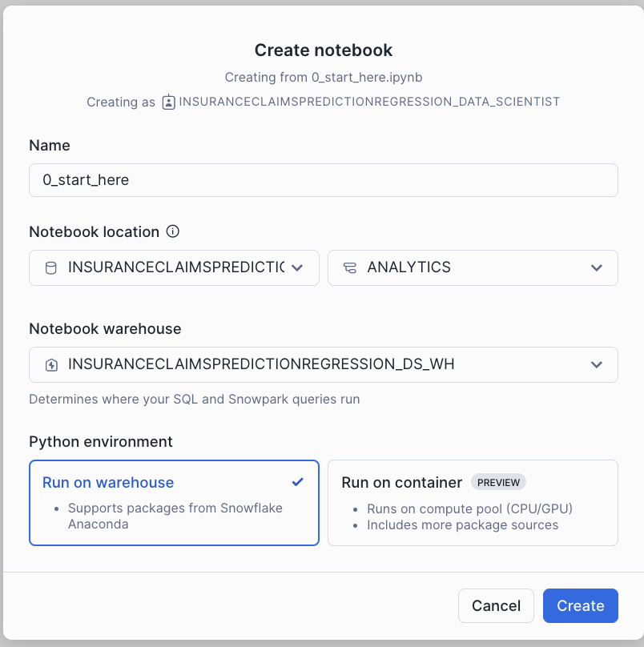Click the INSURANCECLAIMSPREDICTIONREGRESSION_DATA_SCIENTIST role name
The image size is (644, 647).
coord(369,102)
